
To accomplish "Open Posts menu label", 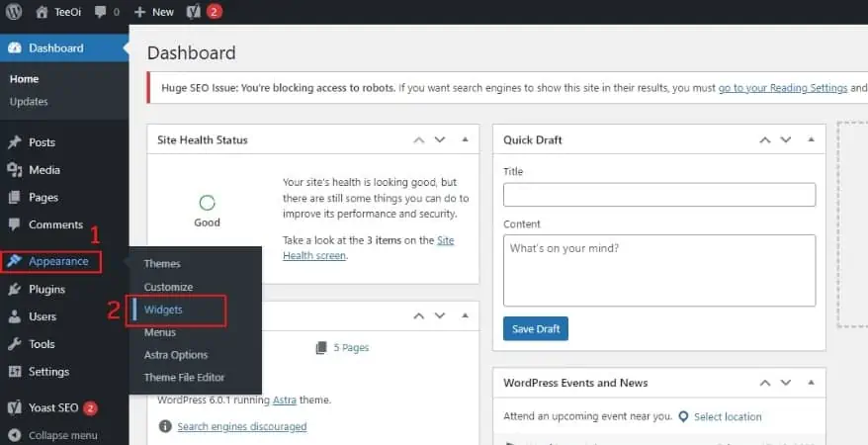I will 42,142.
